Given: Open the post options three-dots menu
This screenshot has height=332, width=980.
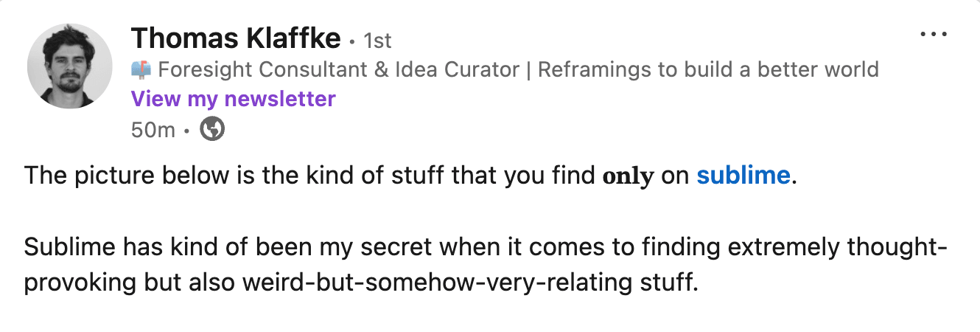Looking at the screenshot, I should coord(934,35).
